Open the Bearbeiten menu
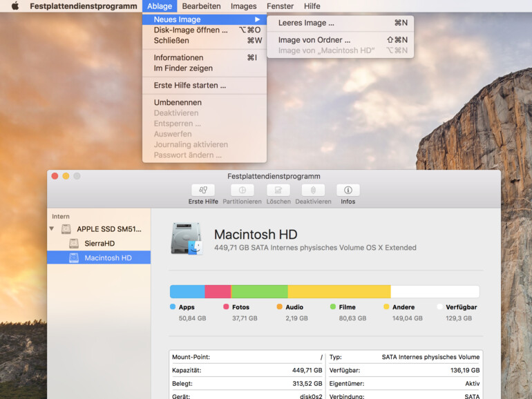The width and height of the screenshot is (532, 399). coord(201,6)
